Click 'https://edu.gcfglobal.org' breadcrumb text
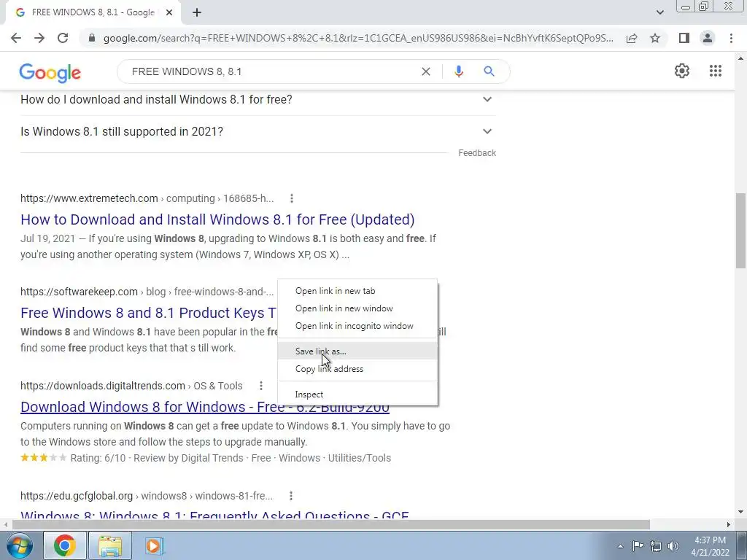Image resolution: width=747 pixels, height=560 pixels. pyautogui.click(x=77, y=496)
